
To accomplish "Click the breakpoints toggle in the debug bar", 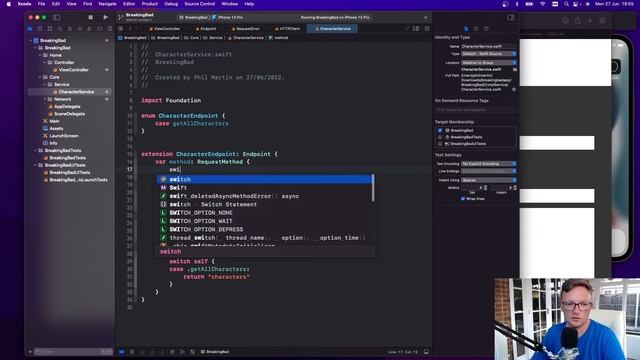I will tap(122, 351).
